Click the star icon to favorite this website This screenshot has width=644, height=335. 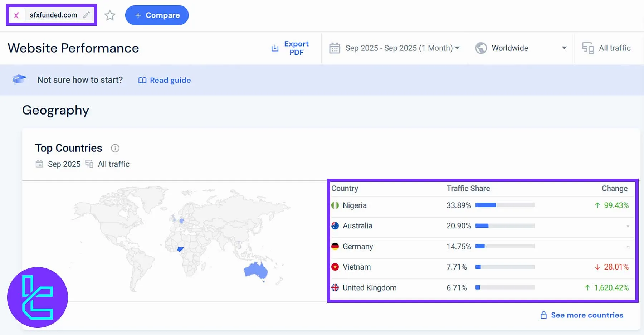pos(110,15)
